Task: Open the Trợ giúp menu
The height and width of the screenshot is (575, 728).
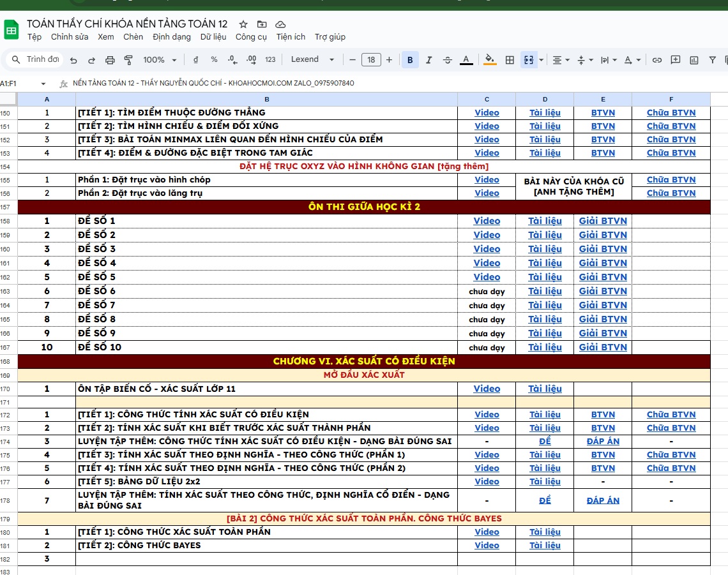Action: click(x=330, y=36)
